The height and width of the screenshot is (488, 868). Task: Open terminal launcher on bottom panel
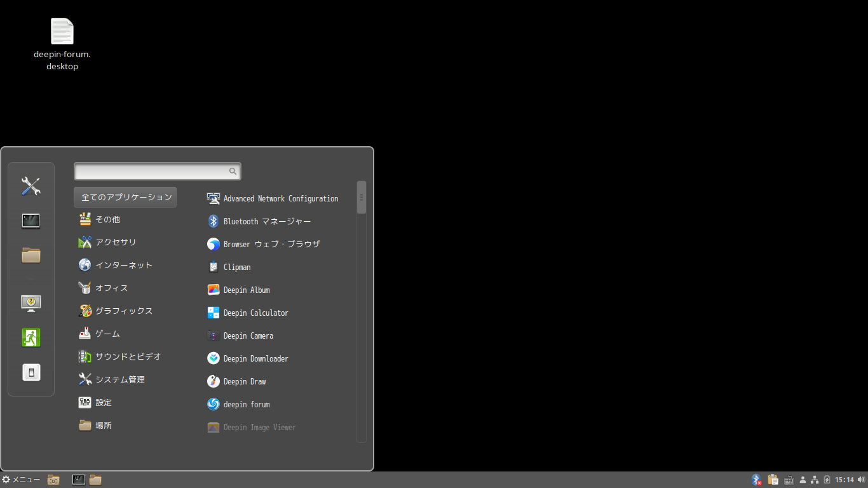[x=79, y=480]
